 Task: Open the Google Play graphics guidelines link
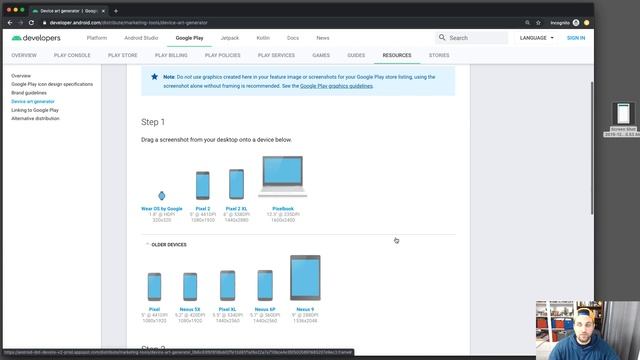(x=336, y=86)
